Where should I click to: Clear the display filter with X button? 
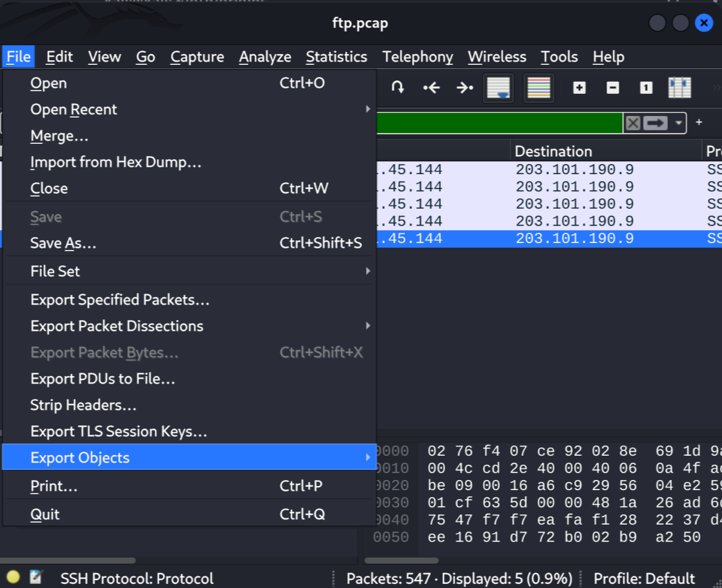click(633, 123)
